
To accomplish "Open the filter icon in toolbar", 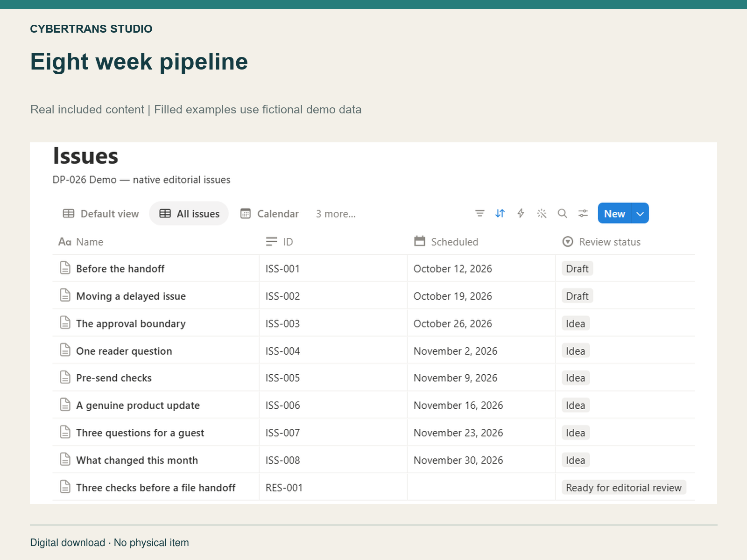I will (x=479, y=213).
